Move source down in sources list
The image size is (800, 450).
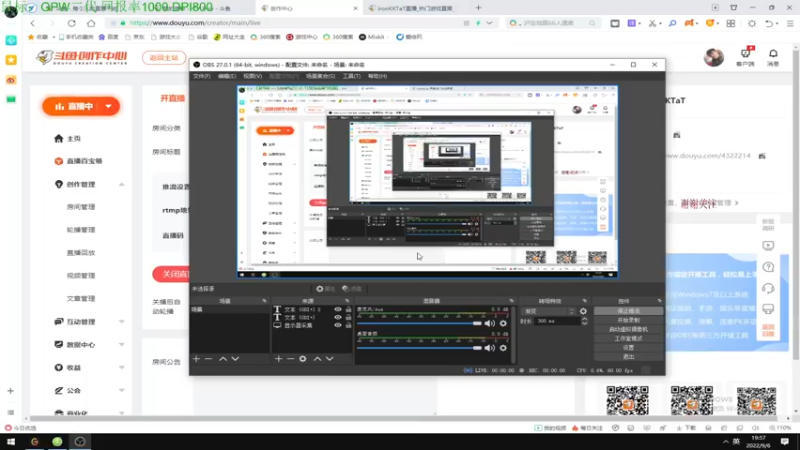tap(330, 359)
